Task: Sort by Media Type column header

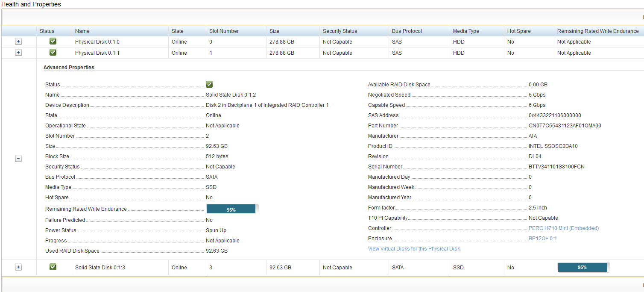Action: [x=466, y=31]
